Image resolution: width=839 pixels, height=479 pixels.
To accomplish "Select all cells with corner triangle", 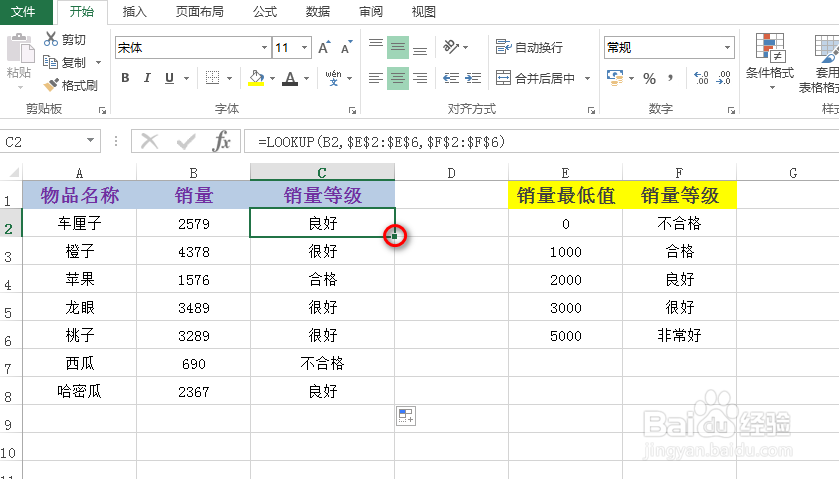I will 13,172.
